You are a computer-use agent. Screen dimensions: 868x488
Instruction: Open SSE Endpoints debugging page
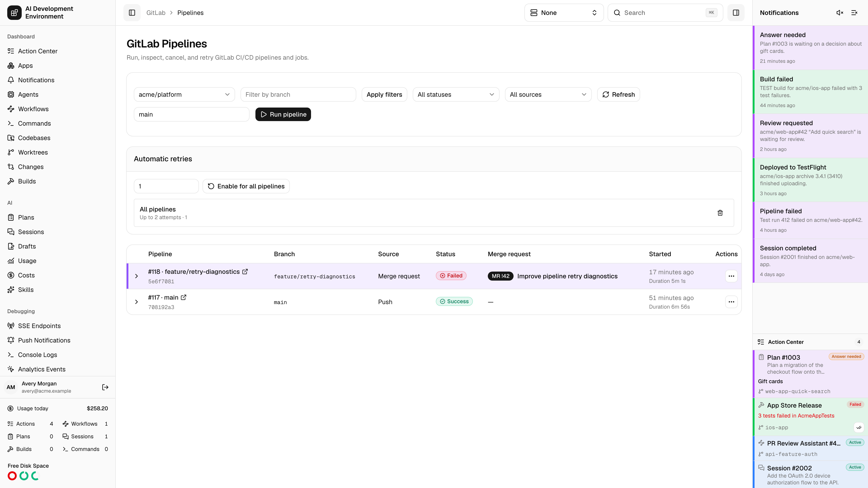click(58, 326)
